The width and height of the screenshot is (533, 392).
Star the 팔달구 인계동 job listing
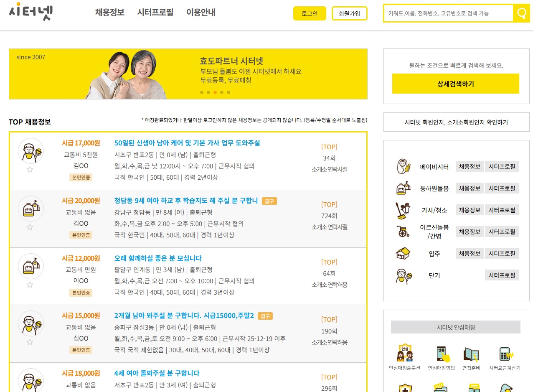tap(30, 285)
